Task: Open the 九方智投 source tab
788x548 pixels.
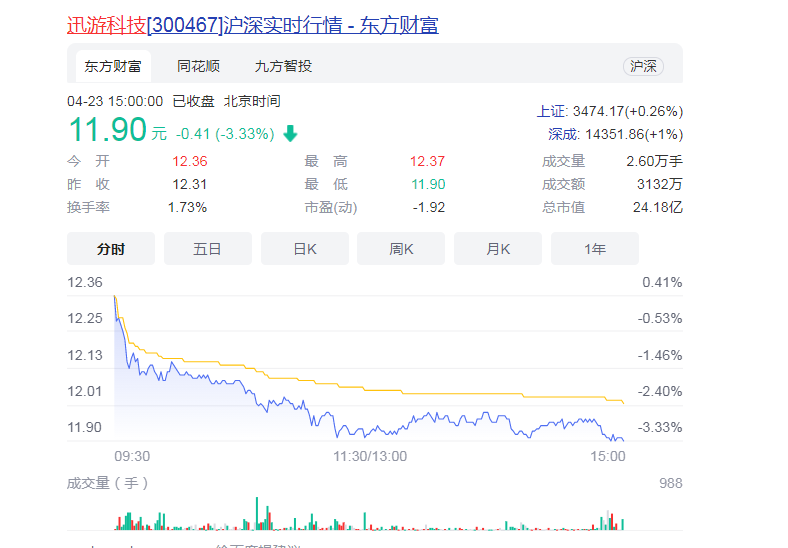Action: [283, 66]
